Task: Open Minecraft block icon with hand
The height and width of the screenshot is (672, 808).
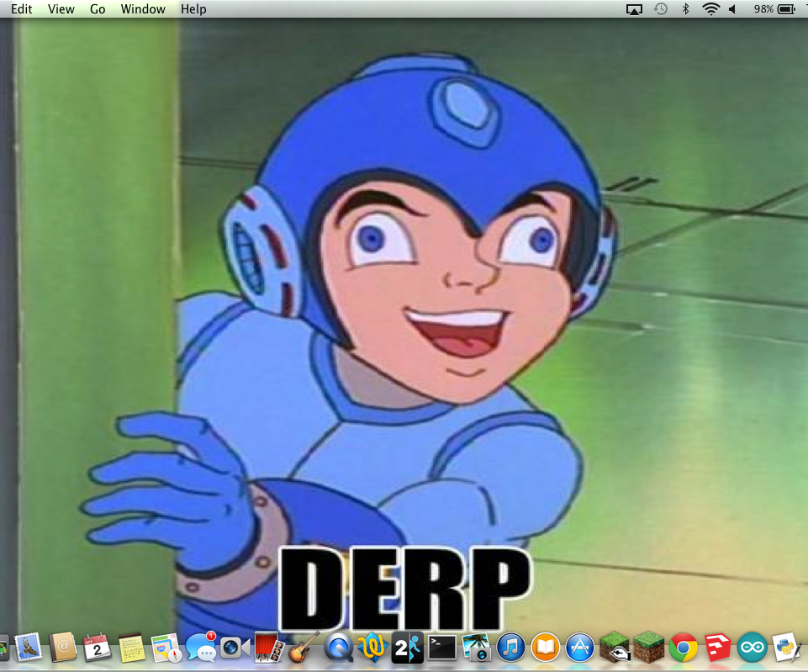Action: (615, 648)
